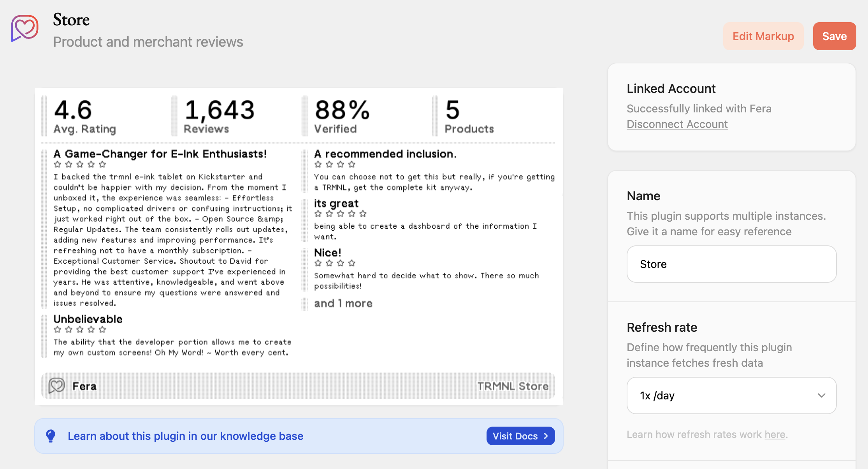Open 'Learn about this plugin in our knowledge base'
The image size is (868, 469).
(x=185, y=436)
